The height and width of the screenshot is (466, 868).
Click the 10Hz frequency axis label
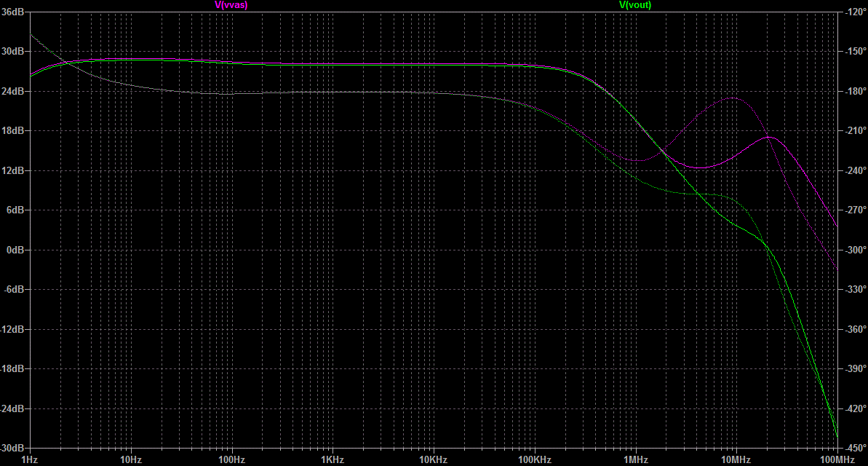point(131,460)
